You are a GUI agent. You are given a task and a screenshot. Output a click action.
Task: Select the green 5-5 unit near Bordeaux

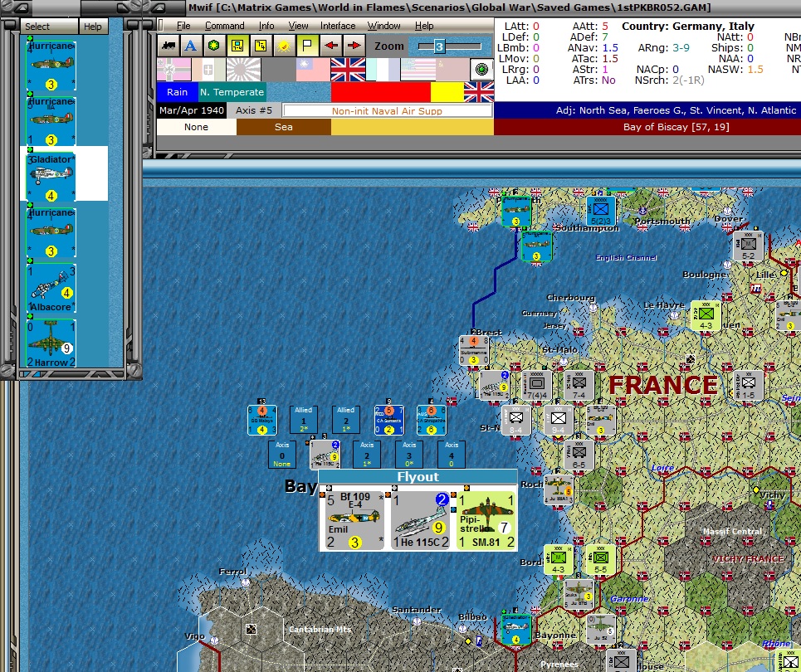[x=601, y=559]
